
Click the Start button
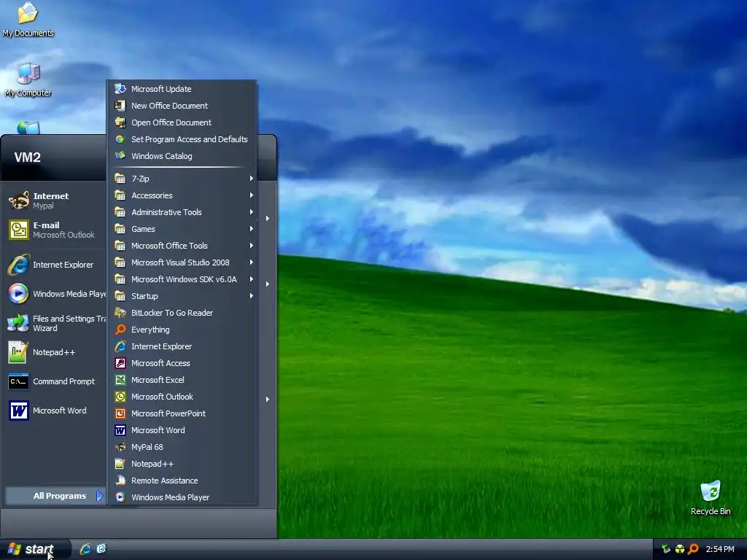tap(34, 549)
